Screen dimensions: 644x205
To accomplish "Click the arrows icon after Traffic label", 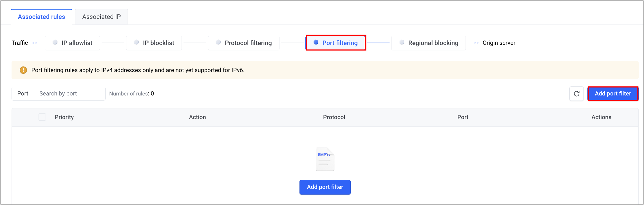I will 35,43.
